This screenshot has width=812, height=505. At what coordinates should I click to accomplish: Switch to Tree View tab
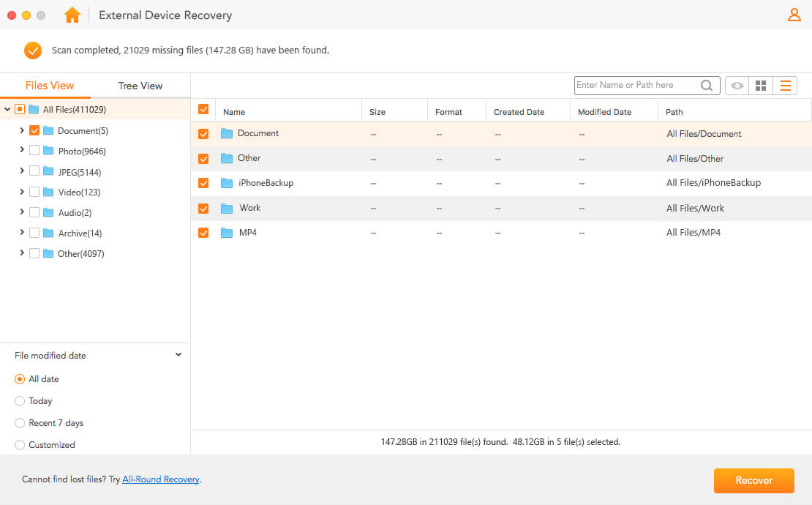[140, 86]
